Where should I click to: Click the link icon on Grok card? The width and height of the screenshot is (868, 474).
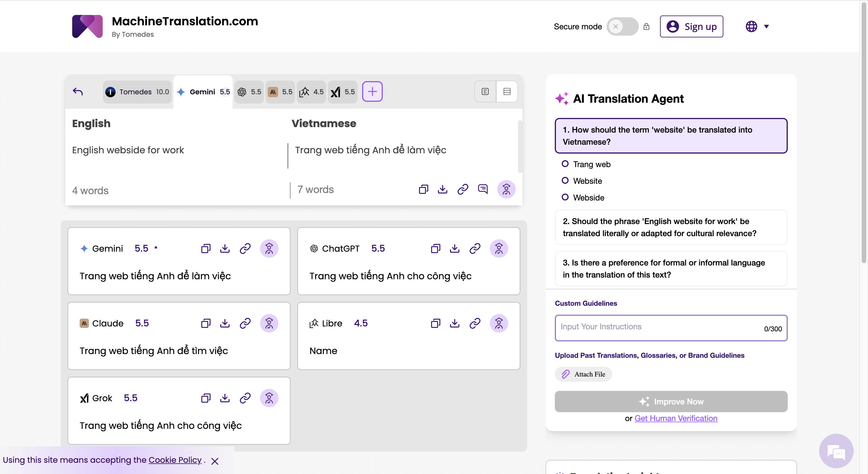click(x=245, y=398)
